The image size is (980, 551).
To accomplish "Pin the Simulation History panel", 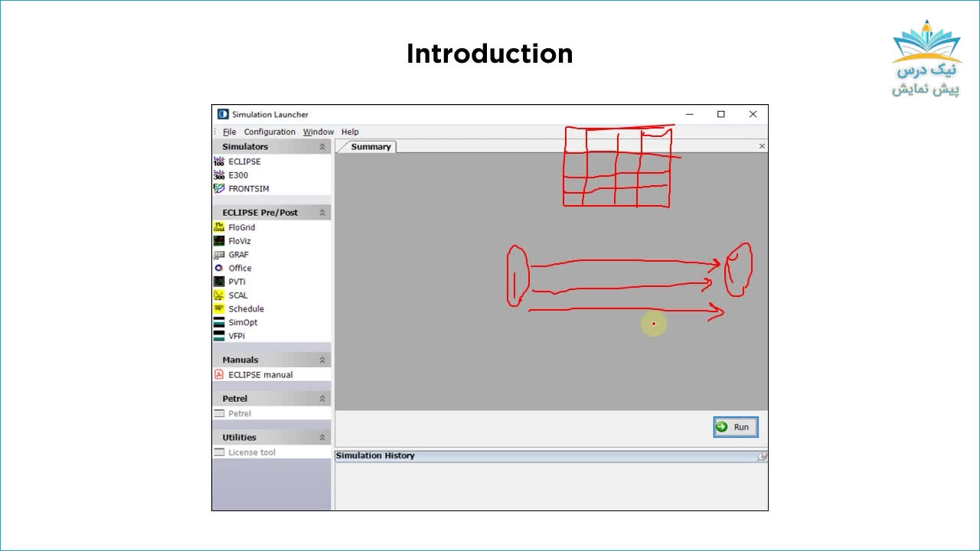I will click(762, 456).
